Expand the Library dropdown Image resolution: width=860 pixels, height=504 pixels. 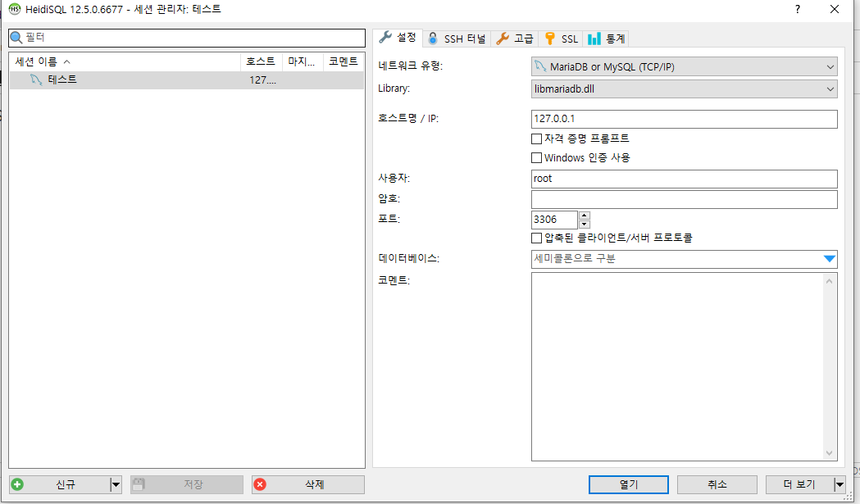(x=684, y=89)
